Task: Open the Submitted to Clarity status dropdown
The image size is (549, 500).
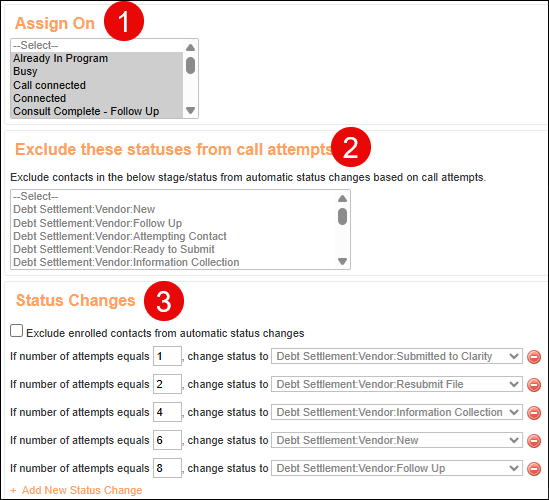Action: click(397, 356)
